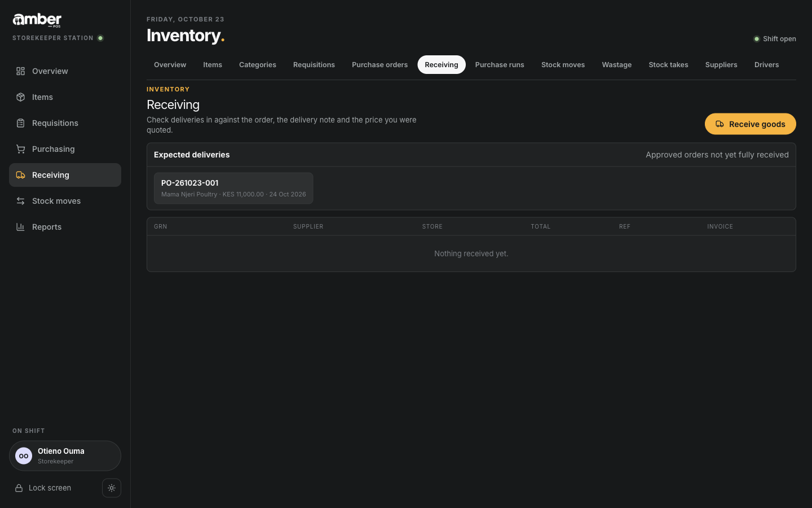Click the GRN column header
The width and height of the screenshot is (812, 508).
[161, 226]
